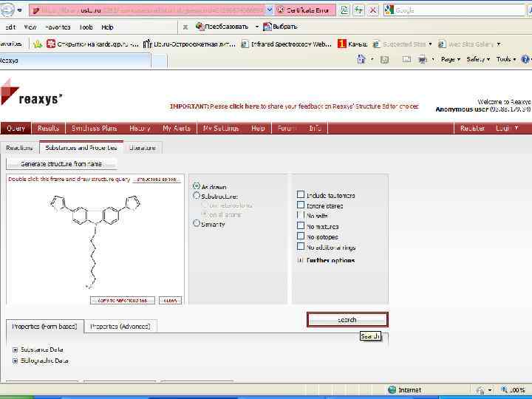
Task: Enable No isotopes checkbox
Action: tap(301, 236)
